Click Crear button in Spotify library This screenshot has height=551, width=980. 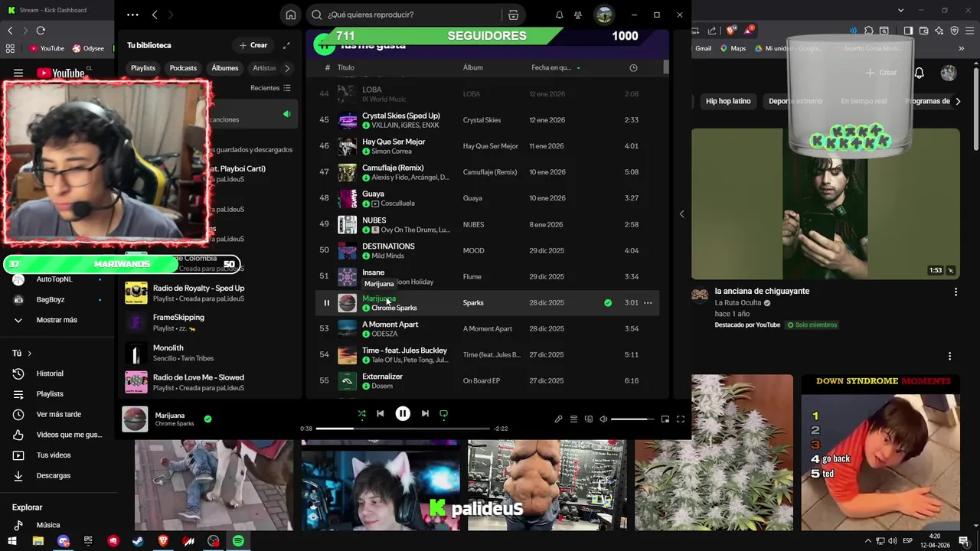(x=253, y=45)
